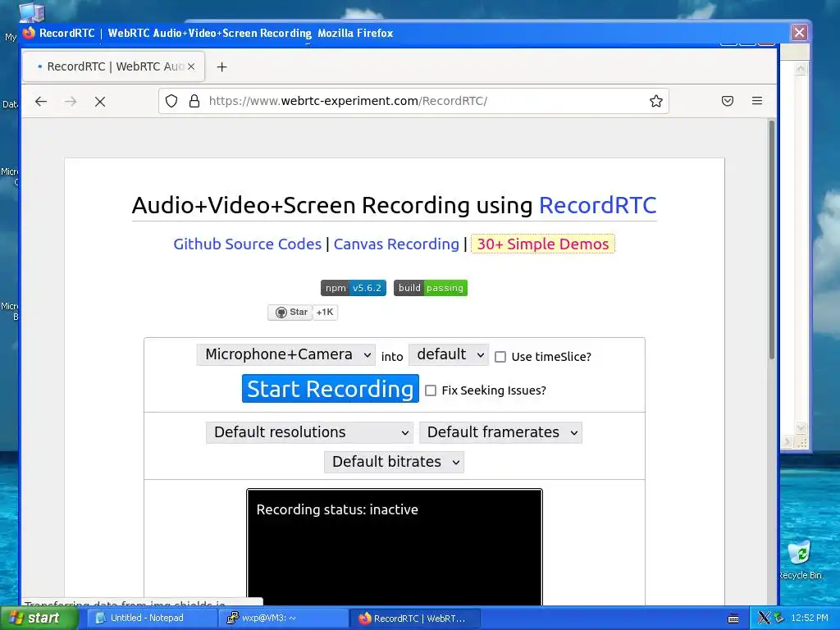Open the Recycle Bin desktop icon
Viewport: 840px width, 630px height.
point(801,559)
